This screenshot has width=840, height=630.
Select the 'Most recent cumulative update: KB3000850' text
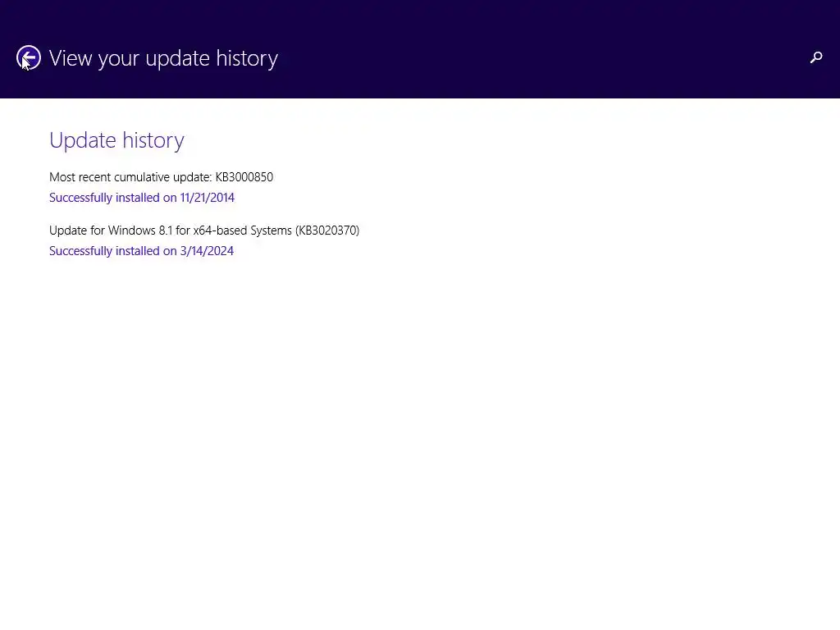[x=162, y=177]
